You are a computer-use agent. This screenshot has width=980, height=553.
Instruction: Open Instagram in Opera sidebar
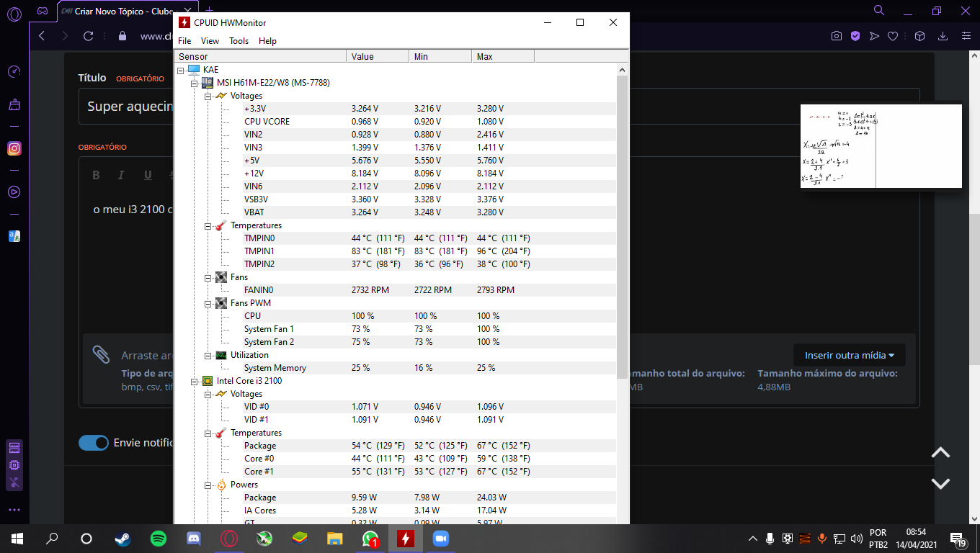(14, 148)
